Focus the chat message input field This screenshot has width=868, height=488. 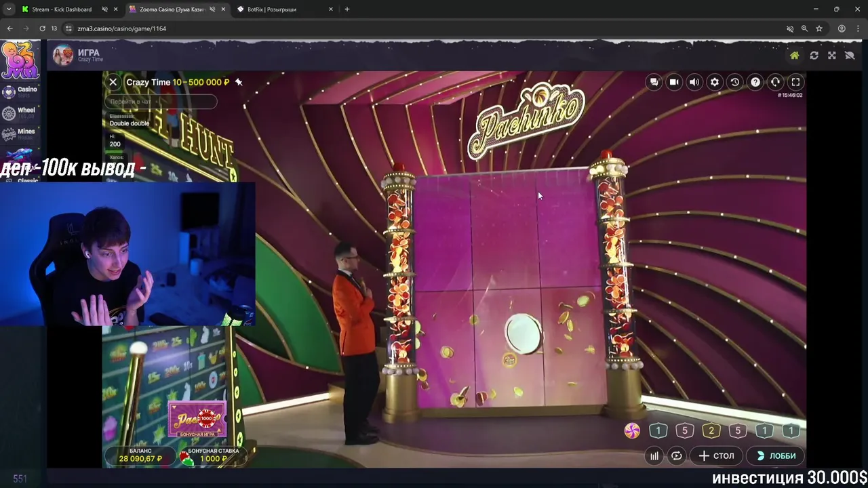point(161,102)
